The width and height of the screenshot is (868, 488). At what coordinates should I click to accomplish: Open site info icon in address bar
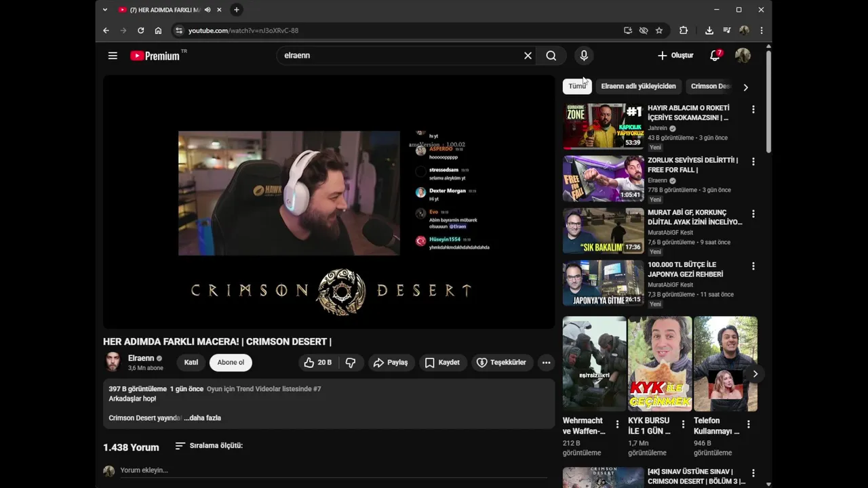pos(178,30)
